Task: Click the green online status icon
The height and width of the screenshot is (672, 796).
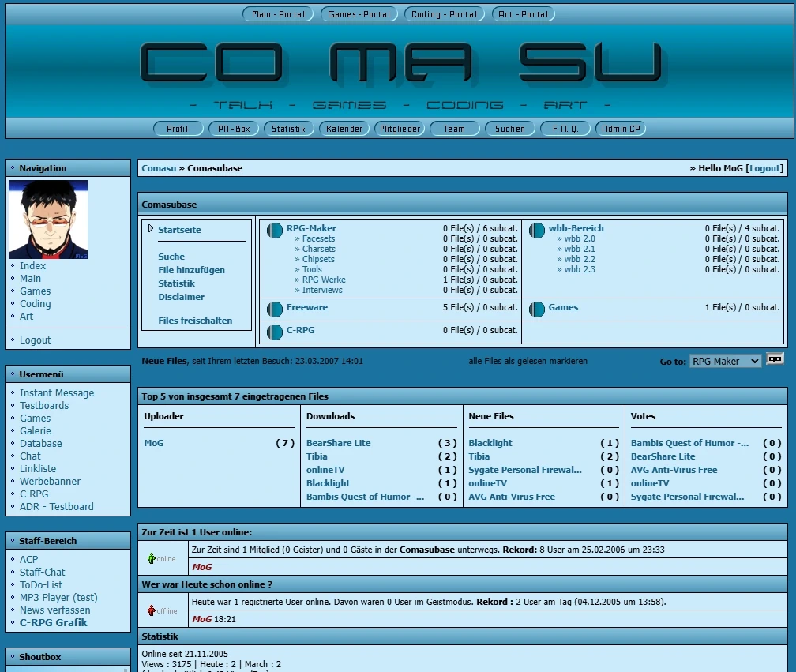Action: (x=152, y=558)
